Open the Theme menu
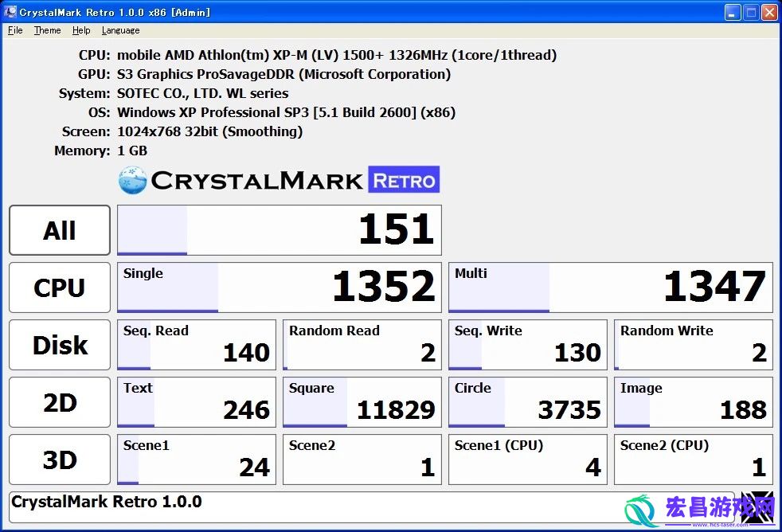 [47, 30]
